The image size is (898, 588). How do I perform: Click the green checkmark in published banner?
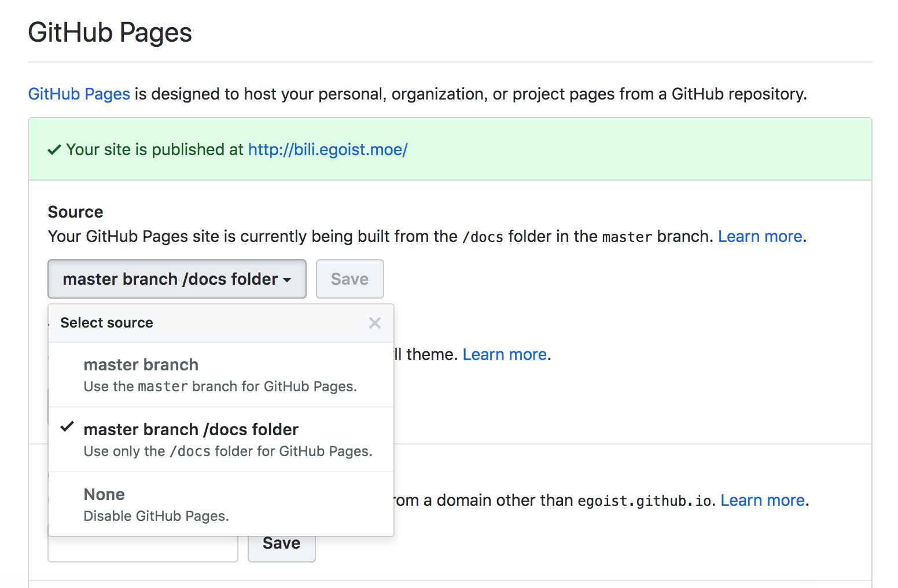[x=54, y=150]
